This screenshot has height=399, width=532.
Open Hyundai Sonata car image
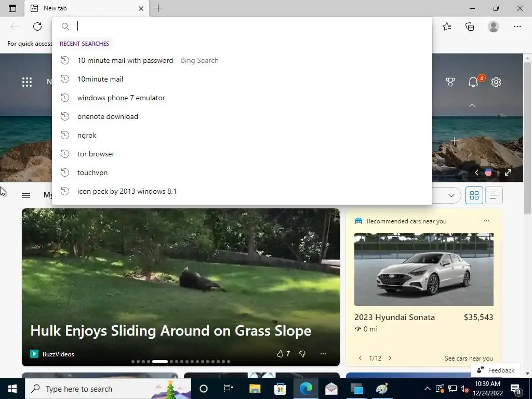tap(424, 270)
